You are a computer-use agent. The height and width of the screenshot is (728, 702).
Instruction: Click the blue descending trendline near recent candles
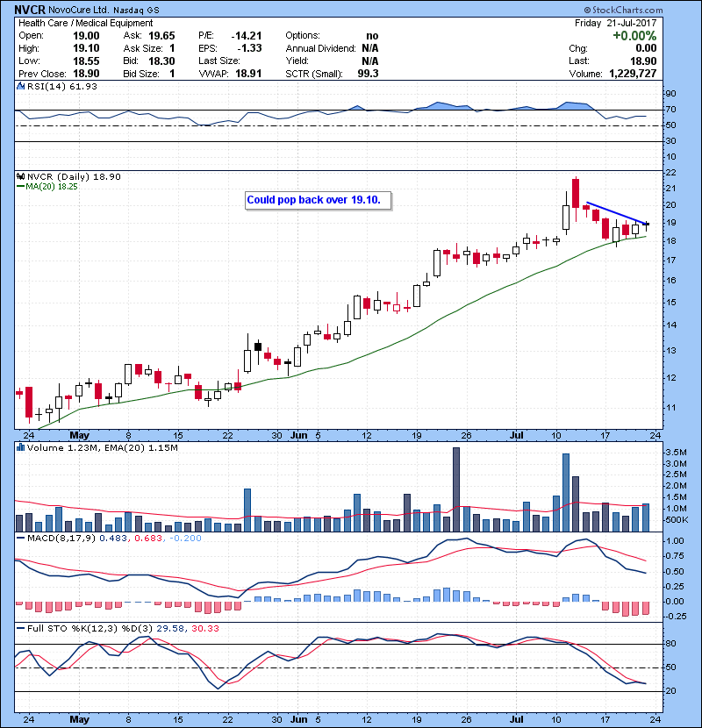click(x=617, y=213)
